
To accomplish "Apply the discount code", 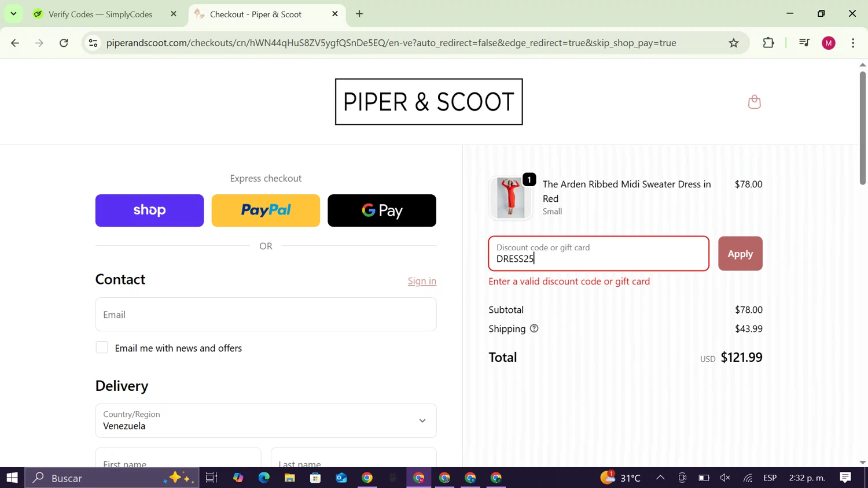I will click(x=740, y=253).
